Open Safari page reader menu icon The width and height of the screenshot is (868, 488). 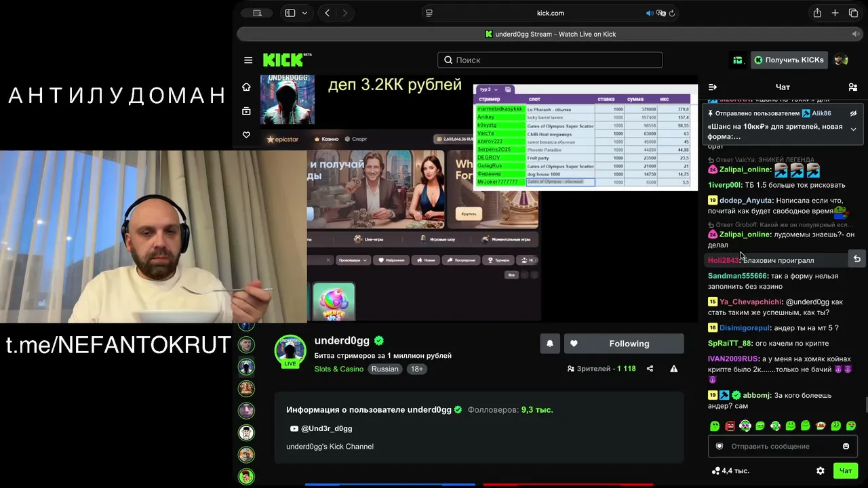click(429, 13)
